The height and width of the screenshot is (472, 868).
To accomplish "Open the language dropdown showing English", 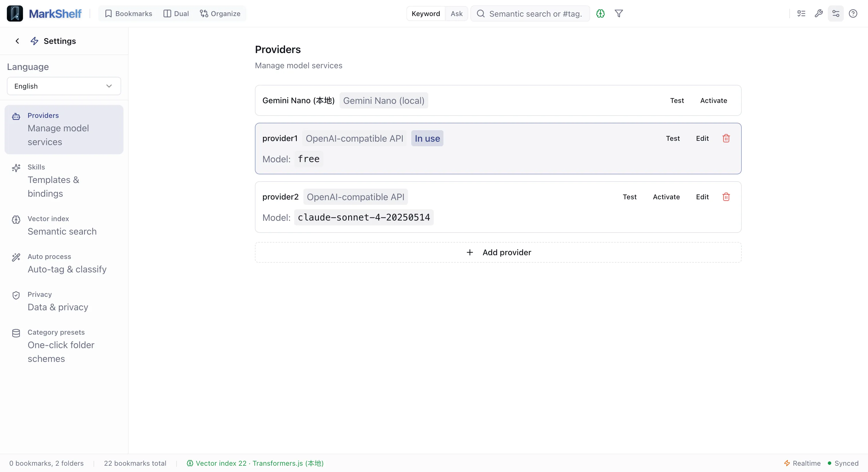I will click(63, 86).
